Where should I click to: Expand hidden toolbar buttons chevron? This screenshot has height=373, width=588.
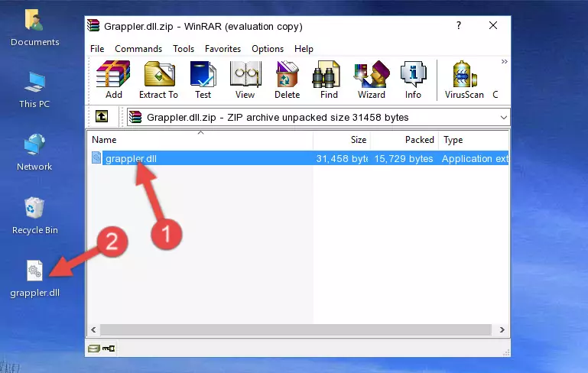(505, 61)
